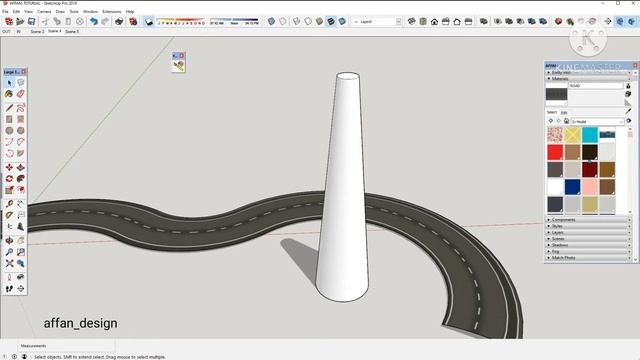Switch to the Scene 5 tab
The image size is (640, 360).
click(x=72, y=31)
